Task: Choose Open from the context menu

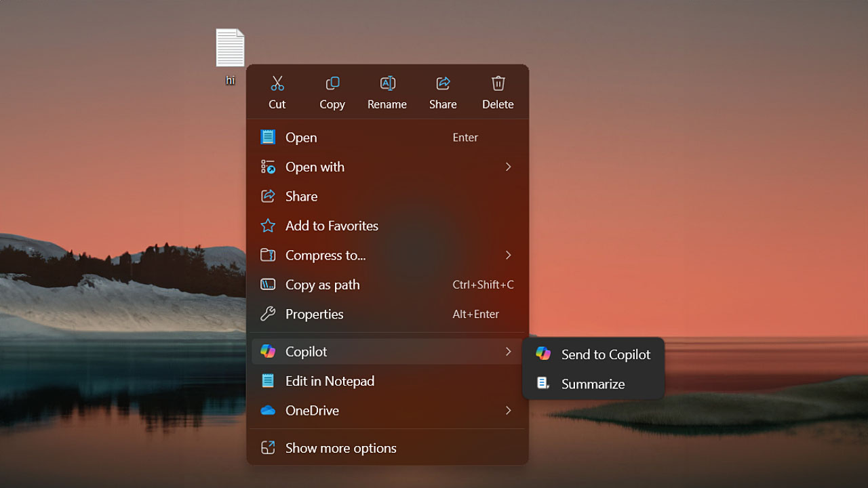Action: click(x=301, y=138)
